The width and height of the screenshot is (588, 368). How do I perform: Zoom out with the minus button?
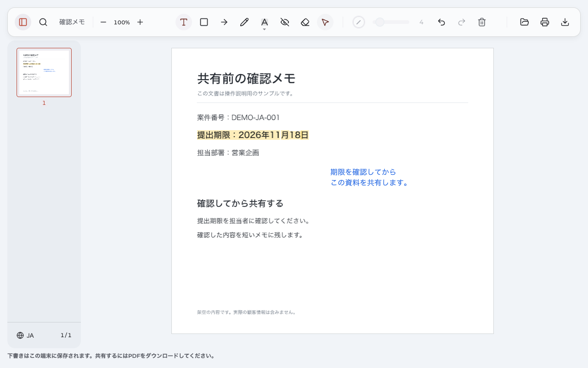point(103,22)
